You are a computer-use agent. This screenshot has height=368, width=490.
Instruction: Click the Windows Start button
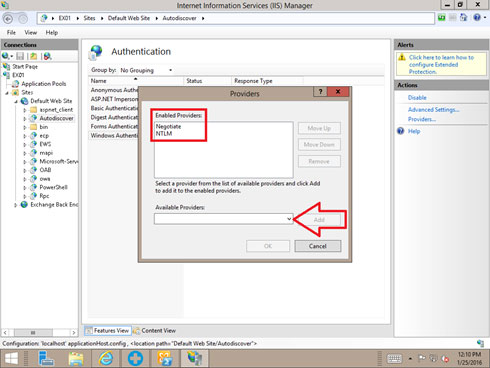tap(11, 359)
